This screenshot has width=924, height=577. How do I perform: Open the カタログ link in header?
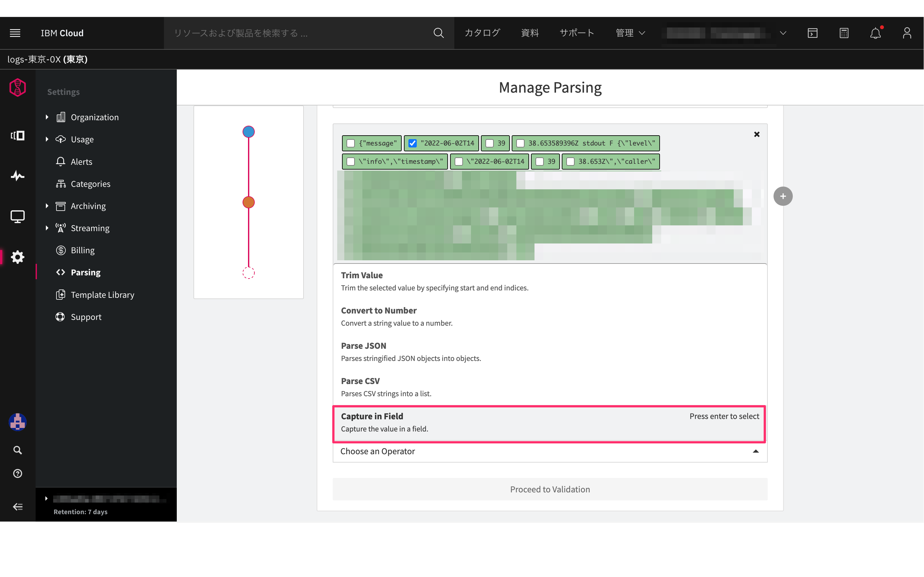coord(482,33)
